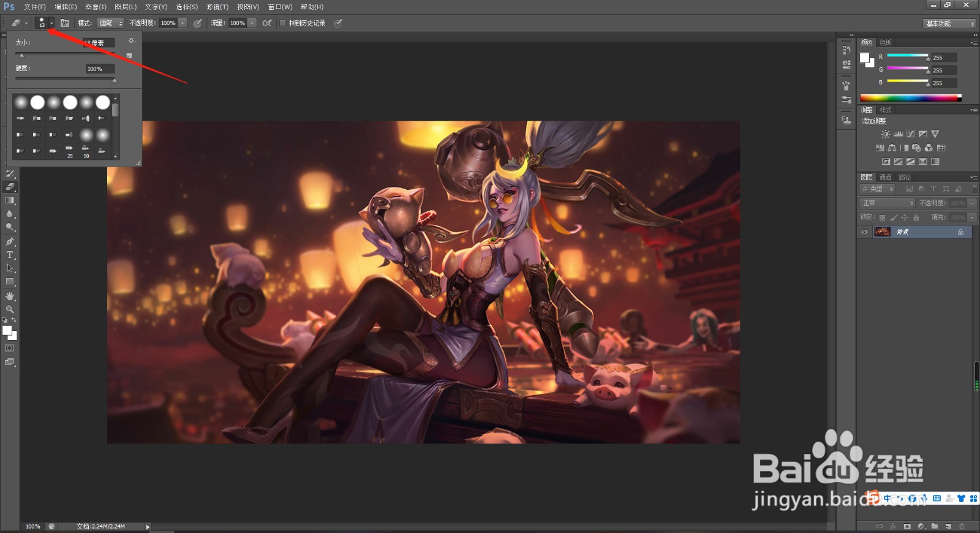The image size is (980, 533).
Task: Click the color spectrum ramp in Color panel
Action: click(x=911, y=97)
